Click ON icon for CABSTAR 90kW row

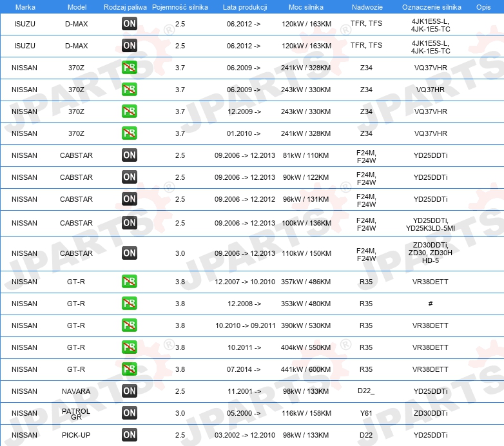[x=129, y=177]
